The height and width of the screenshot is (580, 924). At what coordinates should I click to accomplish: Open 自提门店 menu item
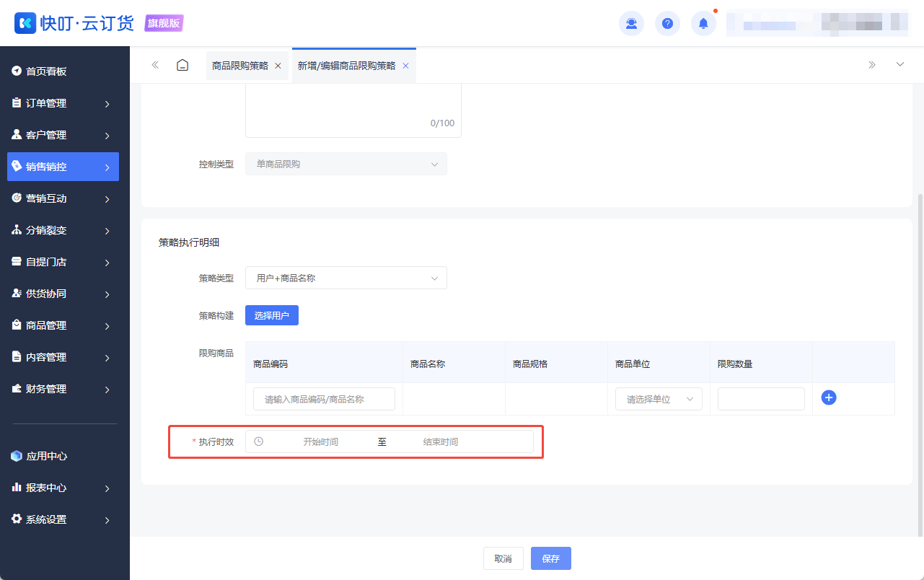click(63, 262)
